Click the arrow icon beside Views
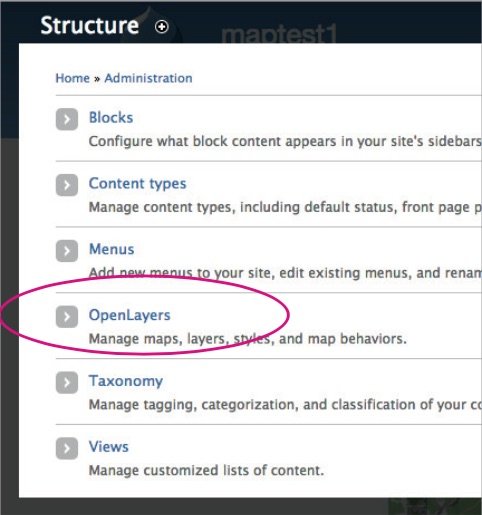Screen dimensions: 482x515 tap(67, 448)
